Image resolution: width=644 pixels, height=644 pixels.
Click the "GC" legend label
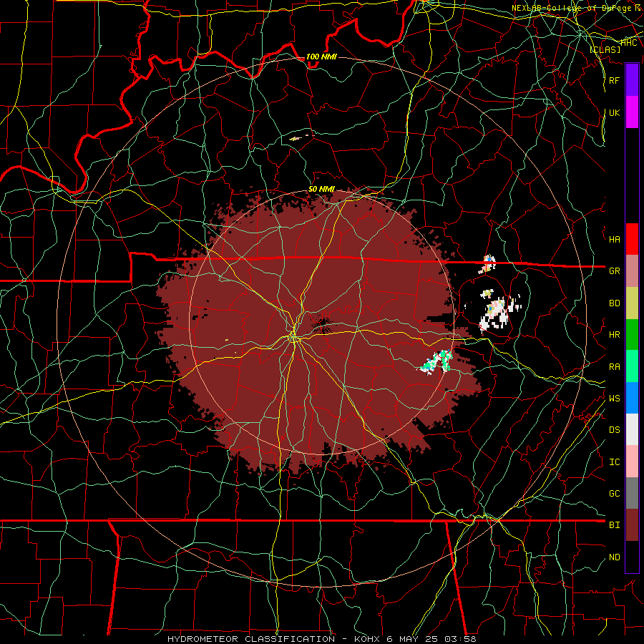[614, 494]
